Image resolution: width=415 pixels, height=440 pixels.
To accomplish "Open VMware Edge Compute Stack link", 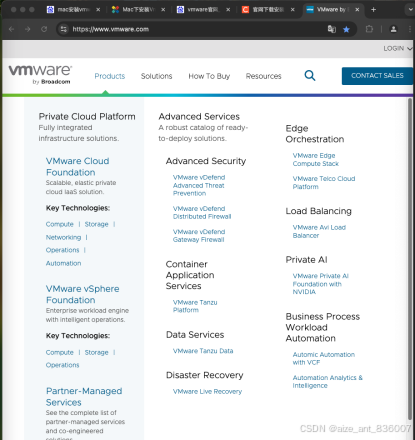I will click(x=315, y=159).
